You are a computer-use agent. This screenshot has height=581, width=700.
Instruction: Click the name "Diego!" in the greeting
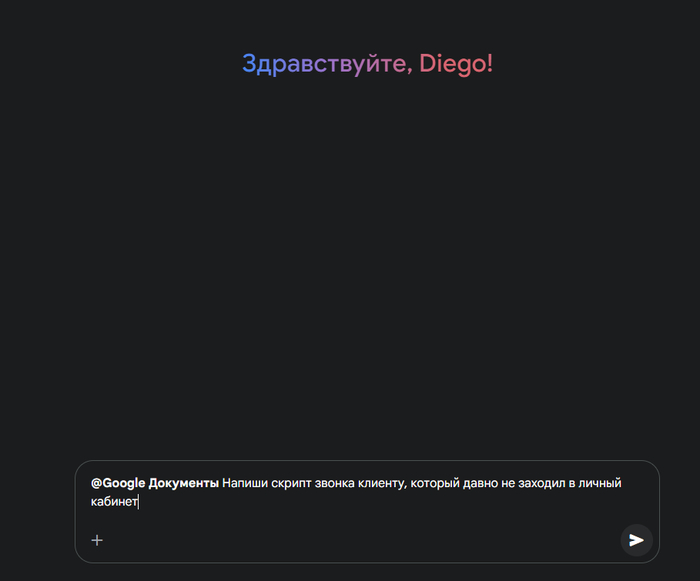pos(456,64)
